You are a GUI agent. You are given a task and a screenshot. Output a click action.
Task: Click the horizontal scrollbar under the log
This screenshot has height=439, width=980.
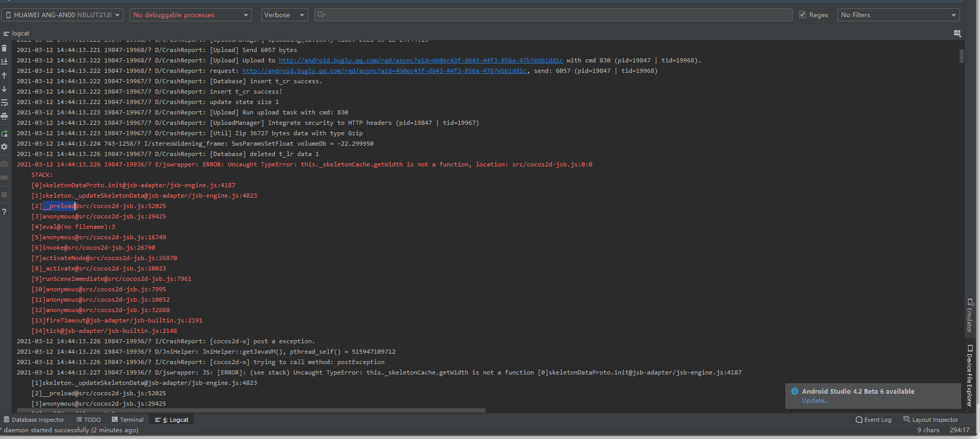click(x=250, y=410)
